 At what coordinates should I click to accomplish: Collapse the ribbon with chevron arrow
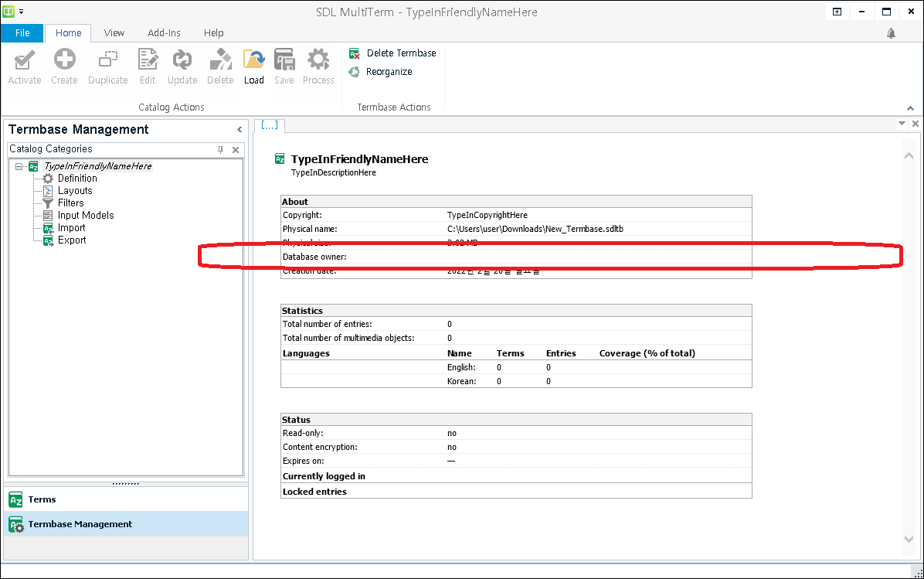click(910, 108)
